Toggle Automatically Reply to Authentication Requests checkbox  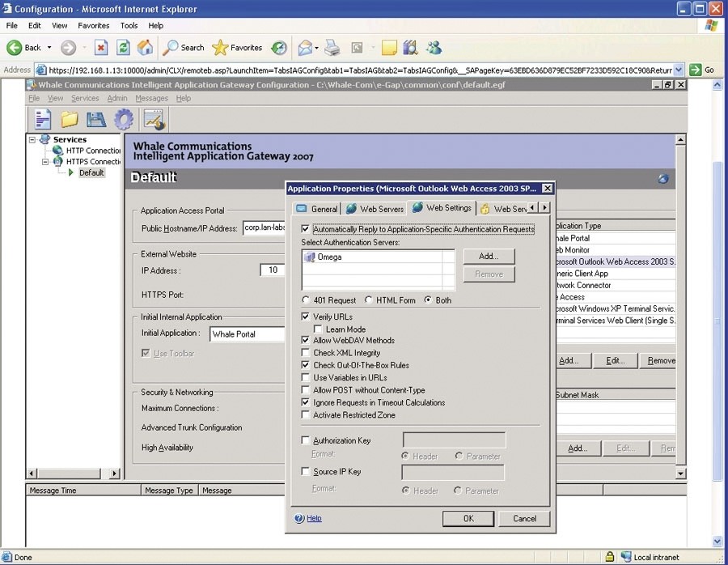click(305, 229)
